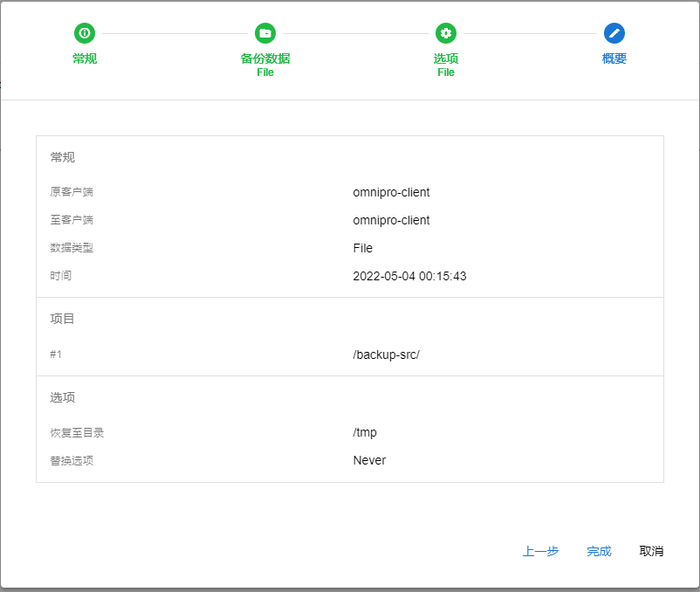Click the 至客户端 value omnipro-client
The width and height of the screenshot is (700, 592).
point(391,220)
